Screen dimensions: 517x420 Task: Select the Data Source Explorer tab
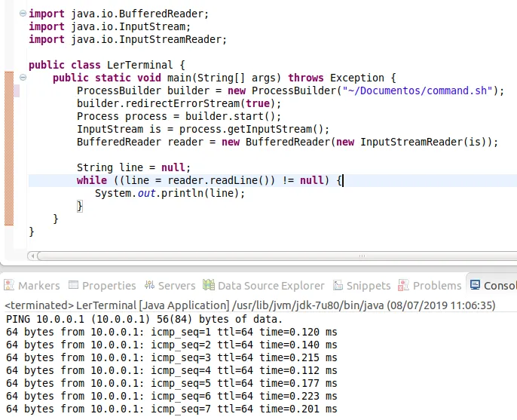(271, 286)
